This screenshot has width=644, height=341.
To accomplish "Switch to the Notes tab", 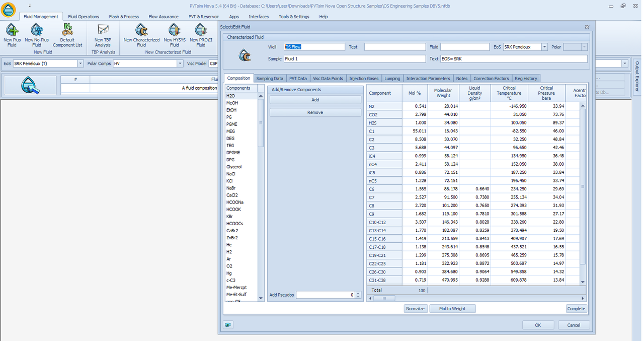I will (x=462, y=78).
